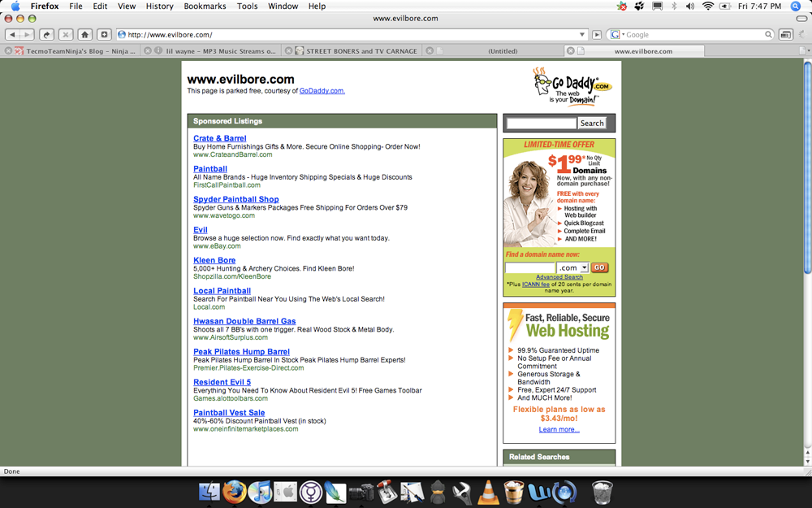This screenshot has width=812, height=508.
Task: Click the Stop loading toolbar button
Action: pos(66,35)
